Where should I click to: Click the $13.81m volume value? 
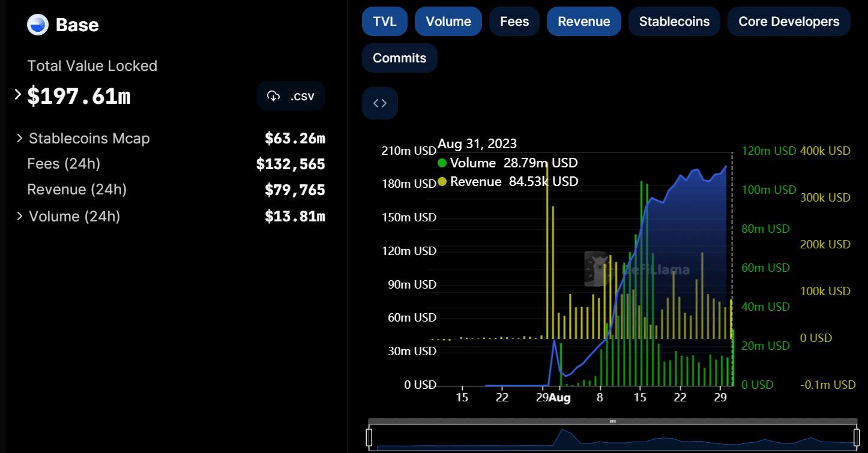coord(295,217)
